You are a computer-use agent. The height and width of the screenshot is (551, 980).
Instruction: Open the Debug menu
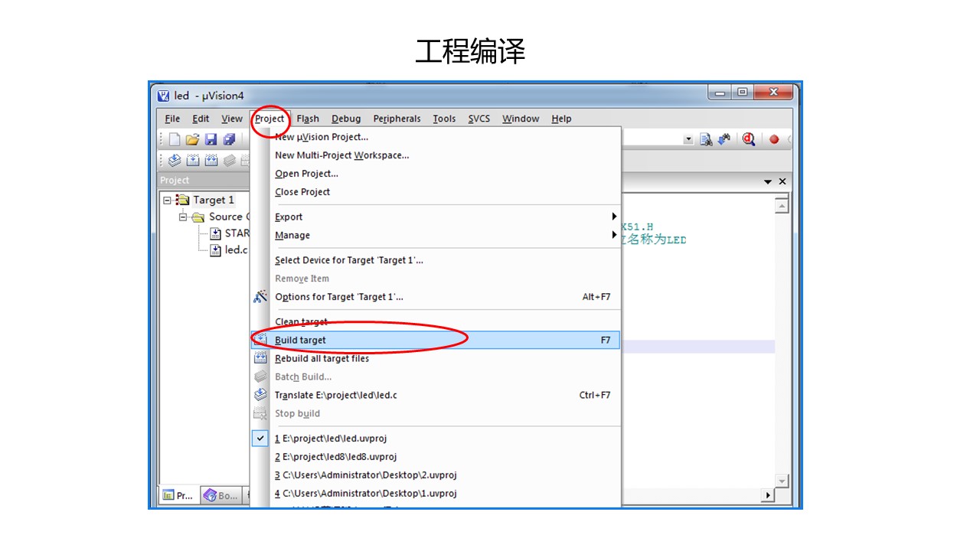(346, 119)
